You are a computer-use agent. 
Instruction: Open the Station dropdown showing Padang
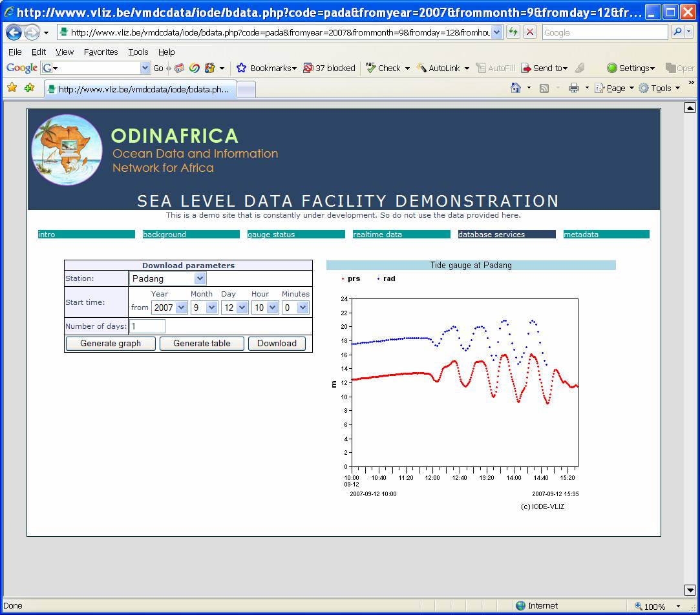pos(168,278)
